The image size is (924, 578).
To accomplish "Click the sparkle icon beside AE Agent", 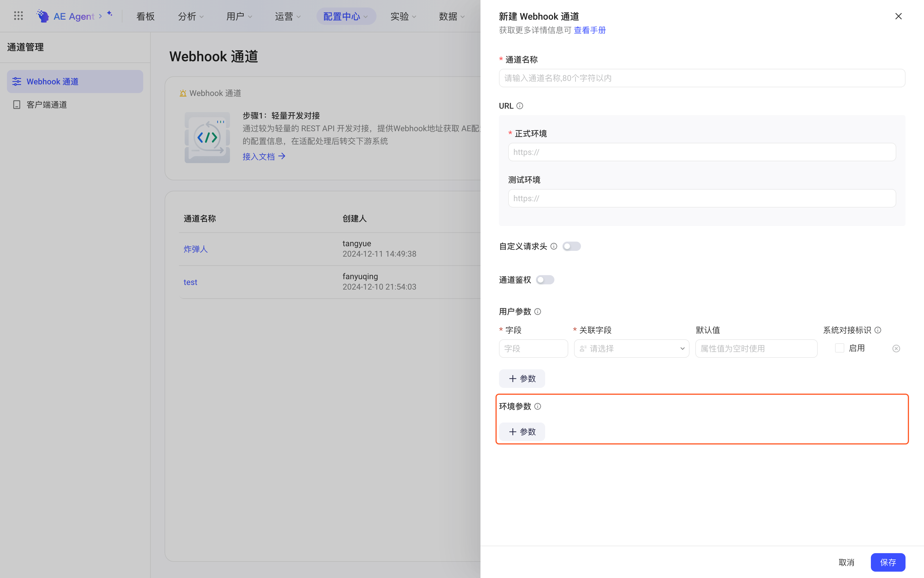I will 110,13.
